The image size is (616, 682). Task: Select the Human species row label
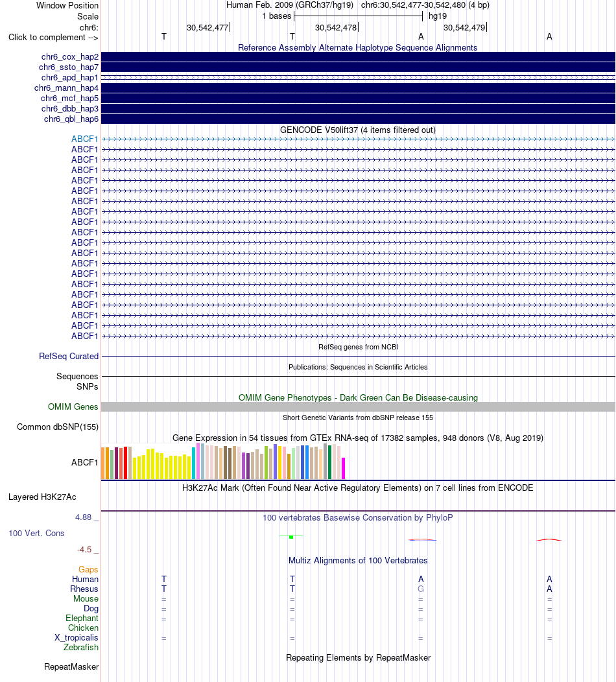point(85,580)
